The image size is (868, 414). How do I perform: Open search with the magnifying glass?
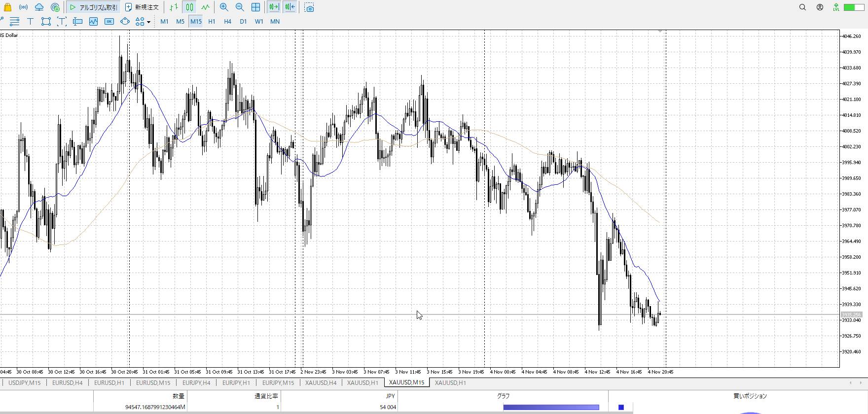point(802,7)
